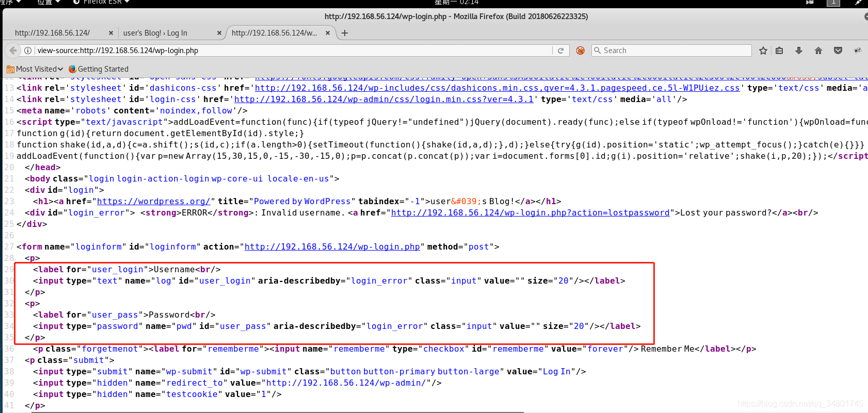Close the user's Blog! Log In tab

(x=219, y=33)
